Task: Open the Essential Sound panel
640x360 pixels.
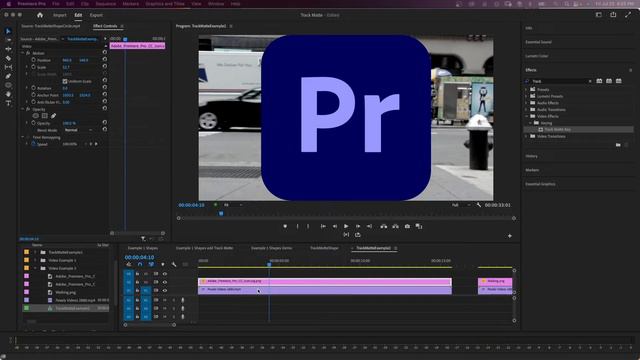Action: [538, 42]
